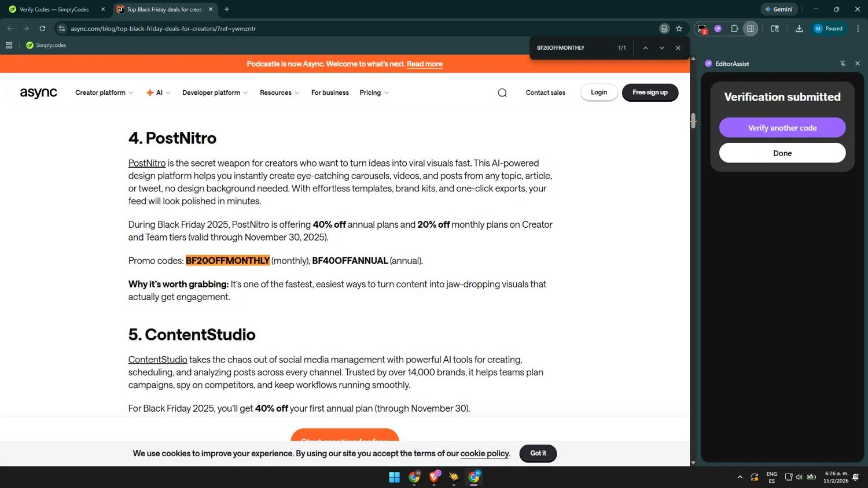Image resolution: width=868 pixels, height=488 pixels.
Task: Click the BF40OFFANNUAL promo code text
Action: [350, 261]
